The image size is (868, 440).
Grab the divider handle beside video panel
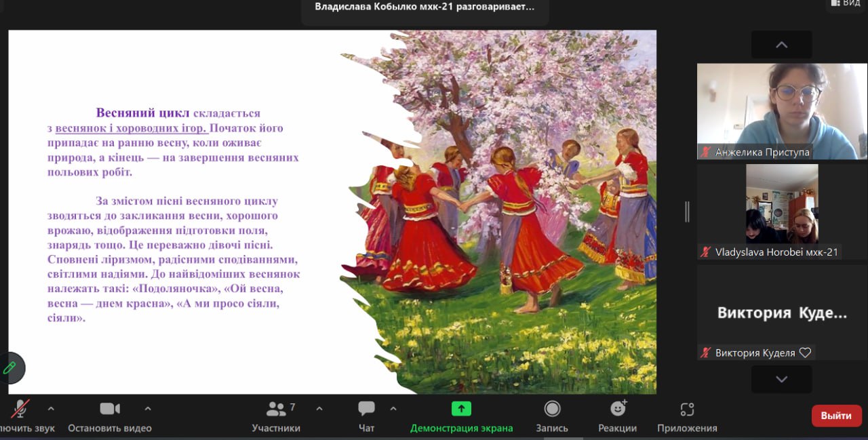[687, 212]
